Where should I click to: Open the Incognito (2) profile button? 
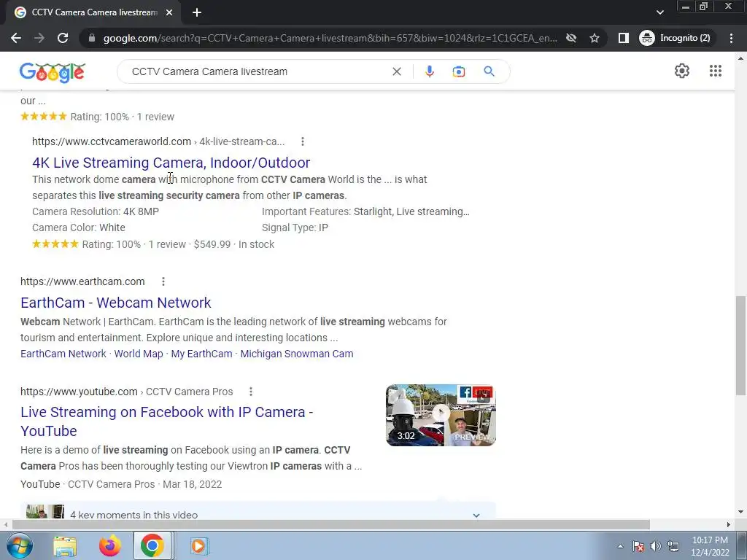[676, 38]
